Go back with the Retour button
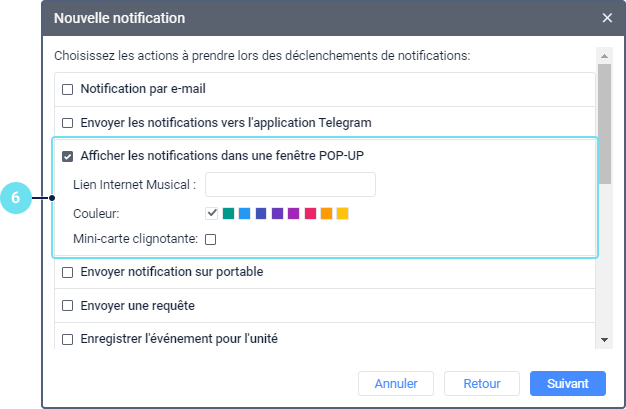626x409 pixels. coord(482,383)
